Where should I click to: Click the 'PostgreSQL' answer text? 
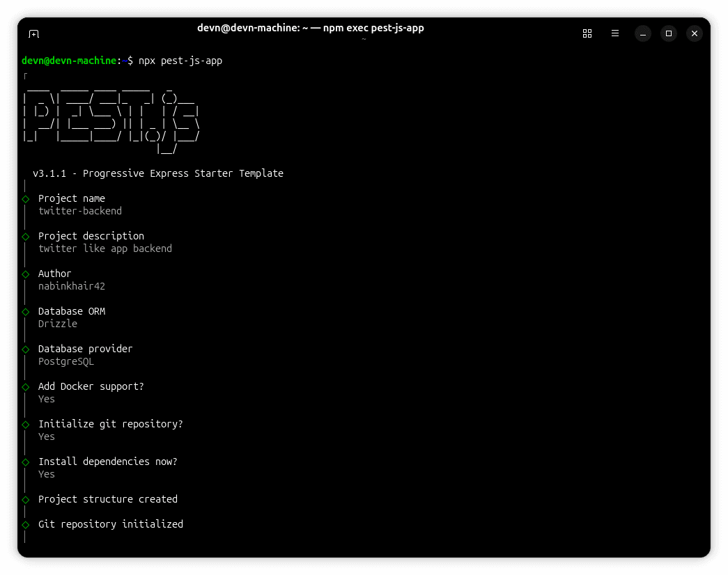pos(66,361)
